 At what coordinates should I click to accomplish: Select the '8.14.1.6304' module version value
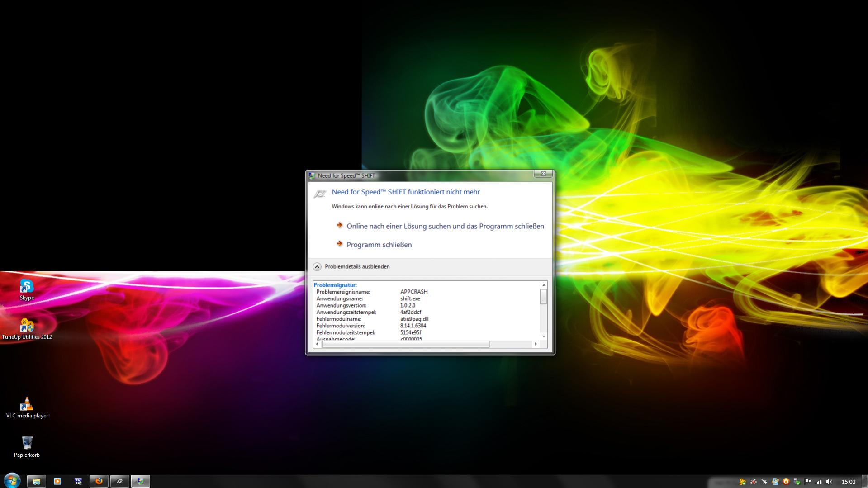(x=413, y=326)
